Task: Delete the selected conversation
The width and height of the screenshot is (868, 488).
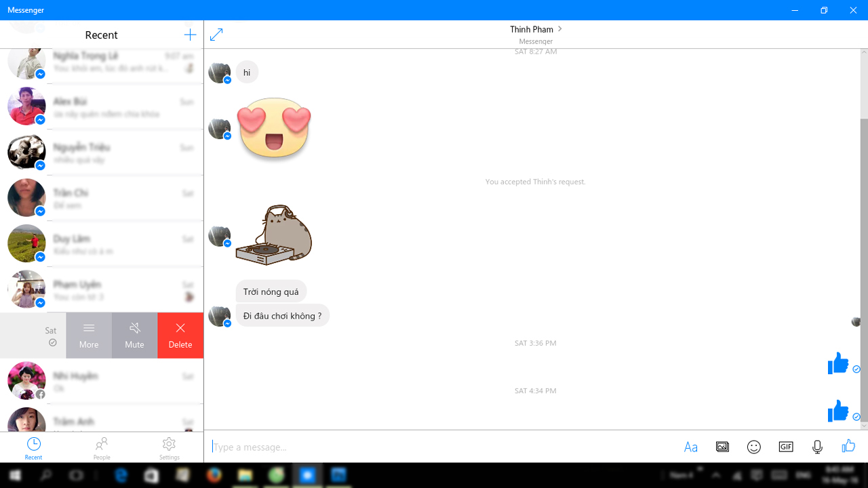Action: tap(180, 335)
